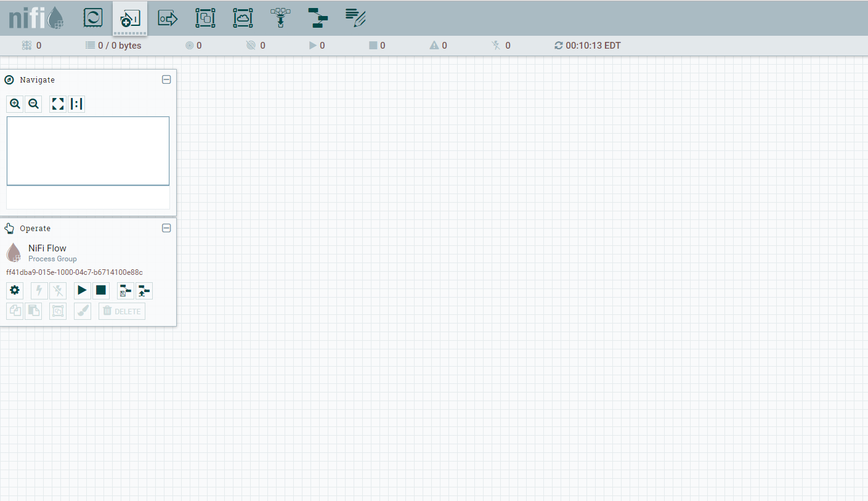Select the Output Port toolbar icon
Screen dimensions: 868x501
(168, 18)
